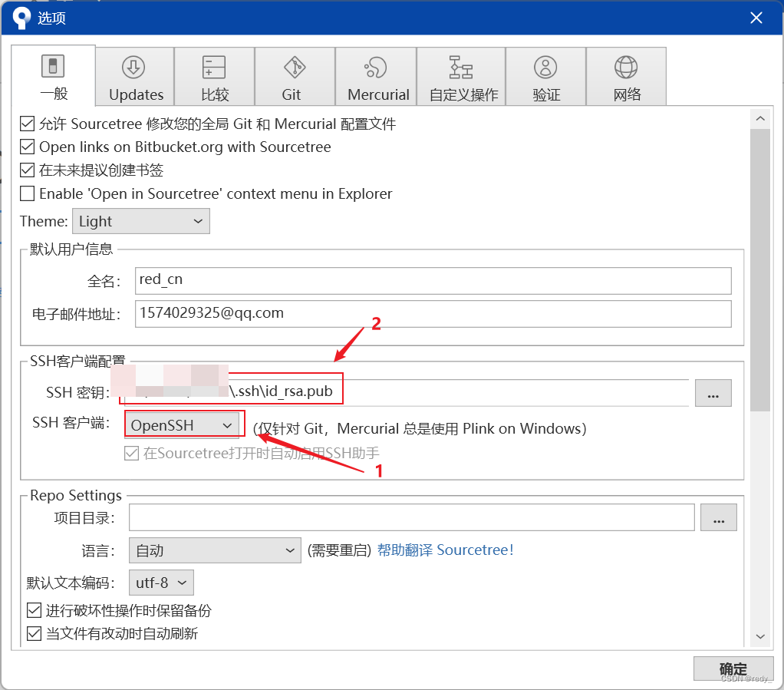Toggle 自动启用SSH助手 checkbox
This screenshot has height=690, width=784.
pyautogui.click(x=131, y=454)
